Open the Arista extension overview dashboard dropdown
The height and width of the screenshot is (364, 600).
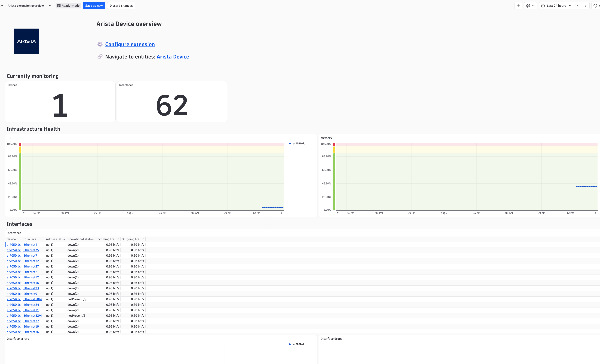pyautogui.click(x=29, y=6)
